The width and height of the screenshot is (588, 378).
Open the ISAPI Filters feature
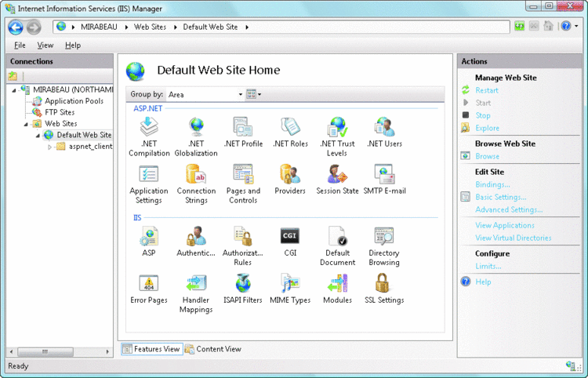point(243,289)
